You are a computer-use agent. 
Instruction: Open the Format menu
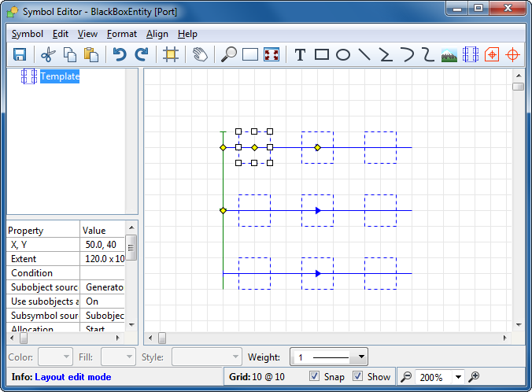(x=122, y=34)
